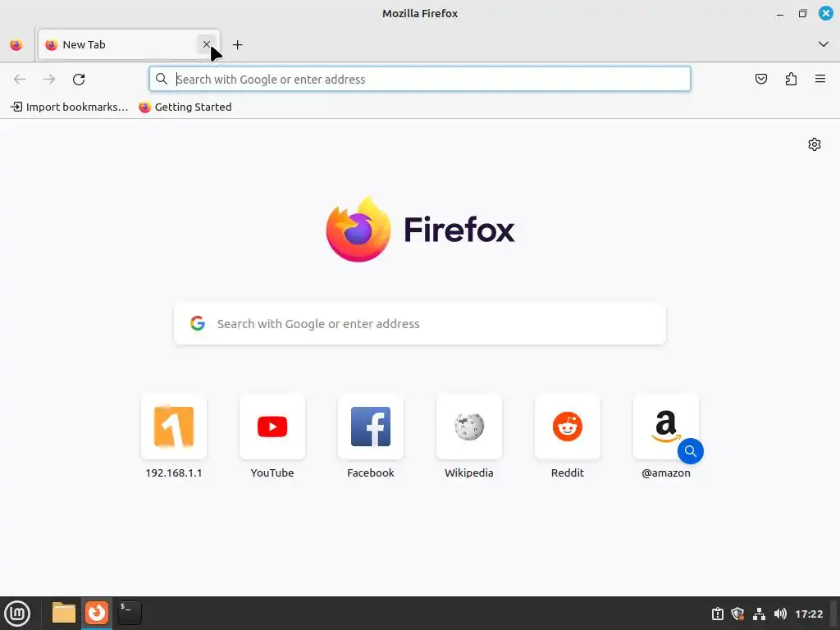Minimize the Firefox window
This screenshot has width=840, height=630.
[x=780, y=14]
